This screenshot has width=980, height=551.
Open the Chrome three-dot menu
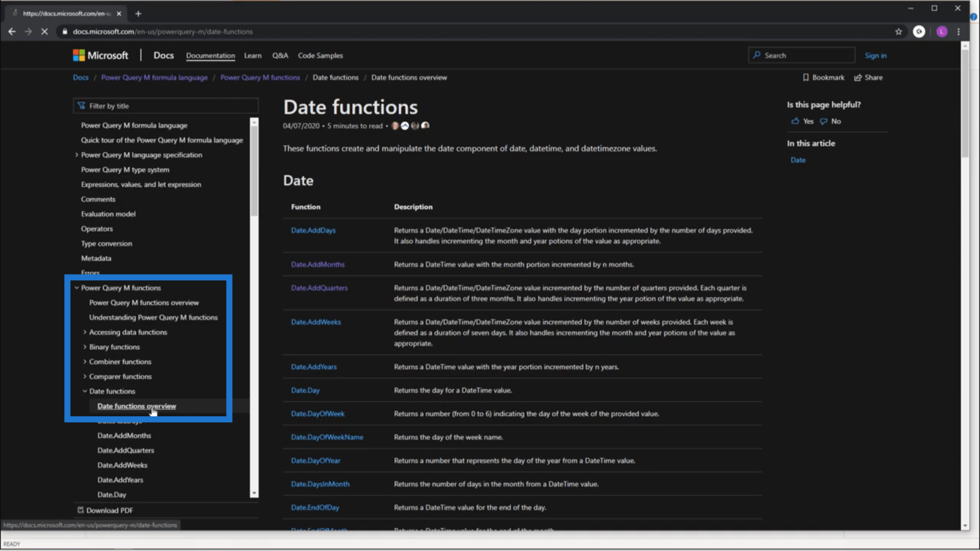tap(958, 31)
